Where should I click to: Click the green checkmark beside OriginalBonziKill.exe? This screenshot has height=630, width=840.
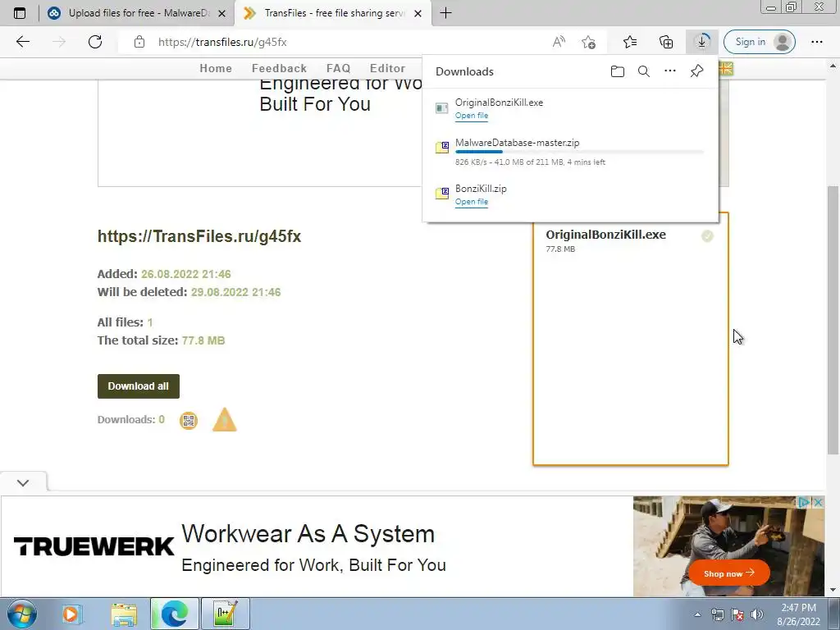point(707,235)
